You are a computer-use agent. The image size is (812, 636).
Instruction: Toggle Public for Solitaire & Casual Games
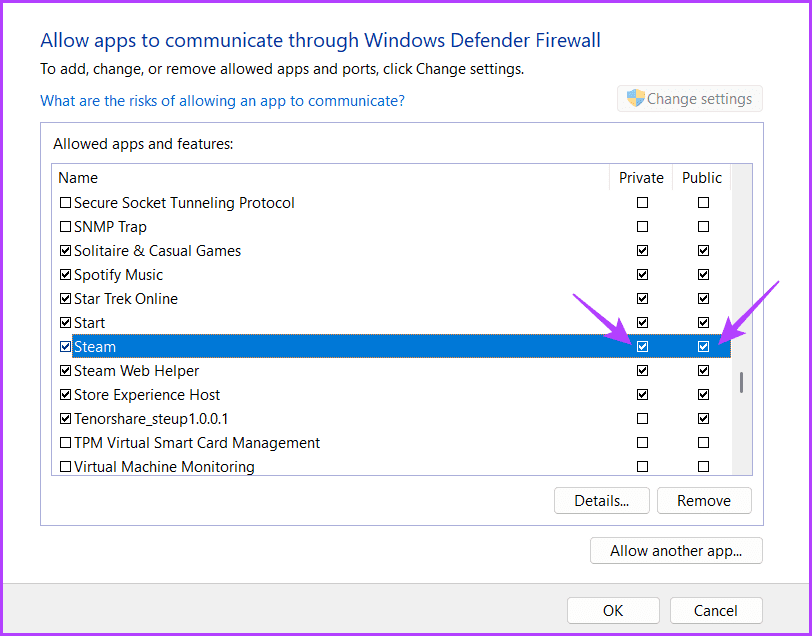703,251
